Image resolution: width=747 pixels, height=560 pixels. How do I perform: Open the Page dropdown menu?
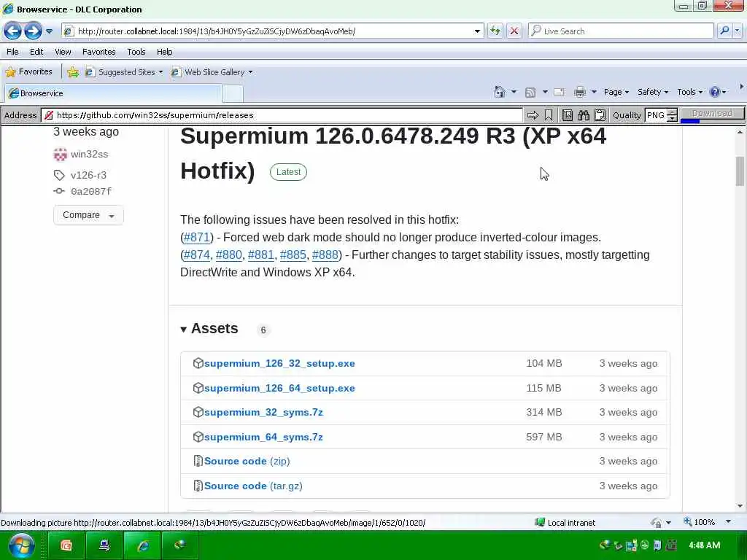point(616,92)
